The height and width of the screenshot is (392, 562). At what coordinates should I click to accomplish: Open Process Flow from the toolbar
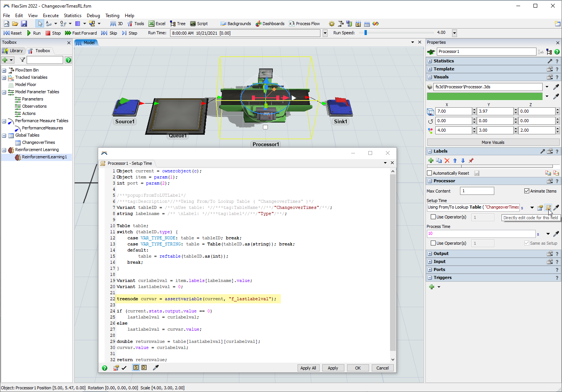pyautogui.click(x=304, y=24)
